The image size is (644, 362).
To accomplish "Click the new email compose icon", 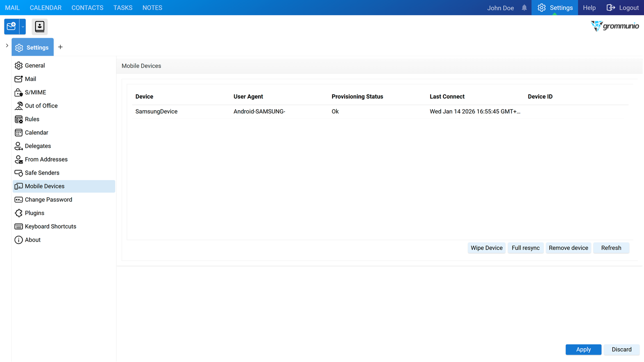I will pyautogui.click(x=11, y=27).
